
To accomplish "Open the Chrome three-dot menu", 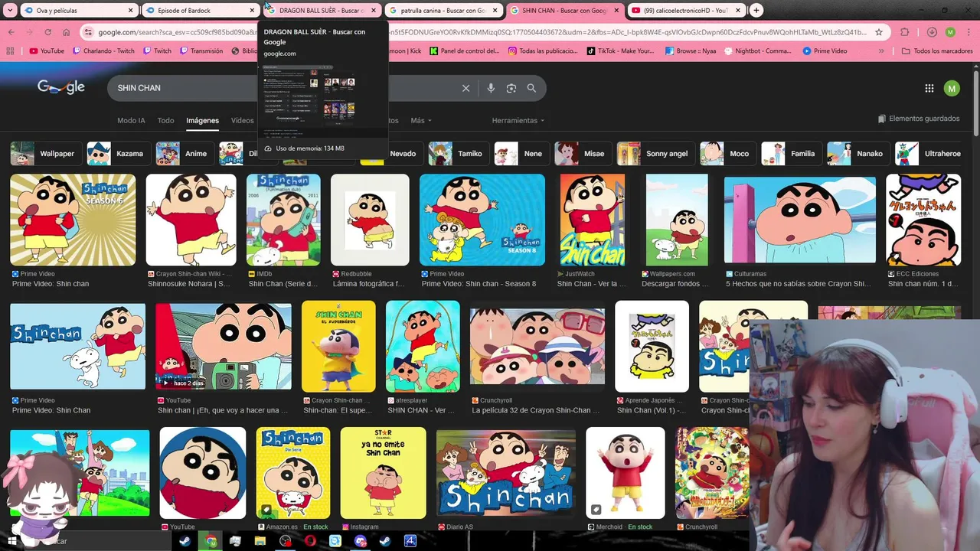I will (968, 32).
